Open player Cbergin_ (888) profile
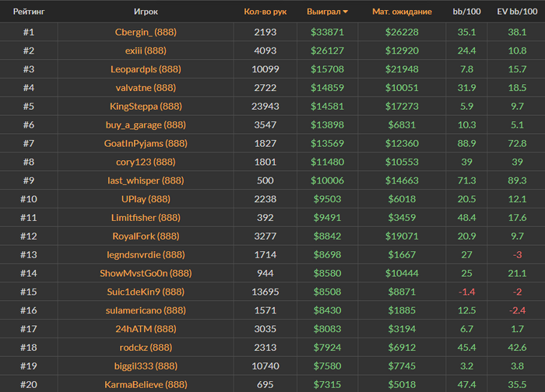545x392 pixels. 146,32
